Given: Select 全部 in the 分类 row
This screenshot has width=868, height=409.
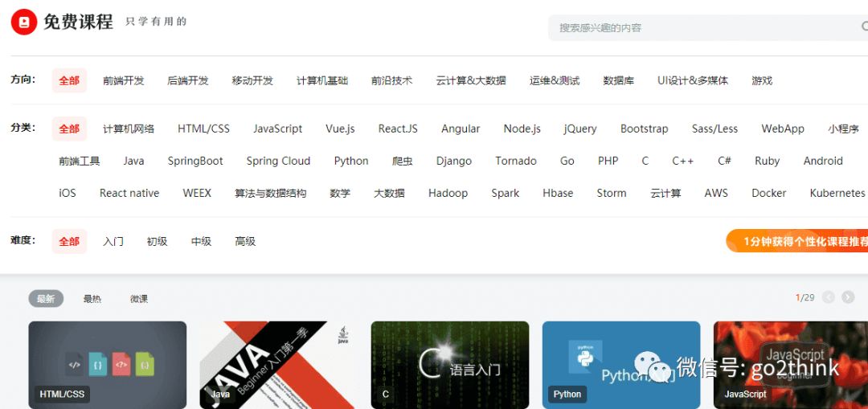Looking at the screenshot, I should pyautogui.click(x=69, y=129).
